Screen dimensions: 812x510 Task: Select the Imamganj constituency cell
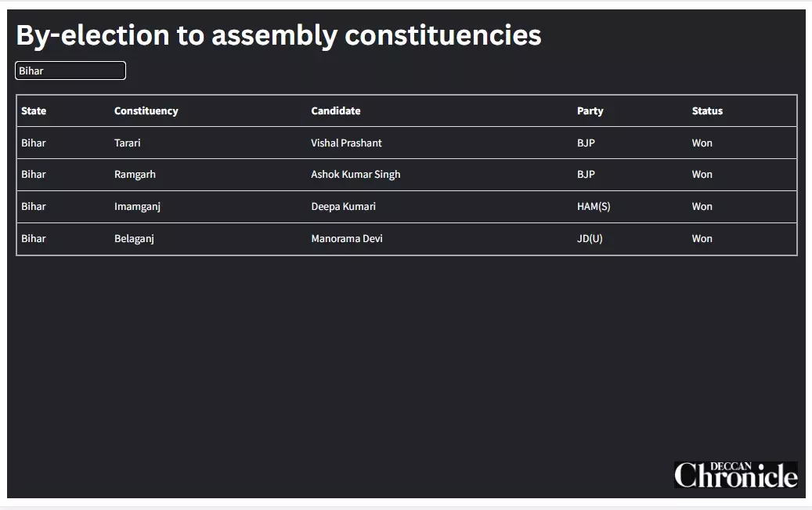(137, 207)
